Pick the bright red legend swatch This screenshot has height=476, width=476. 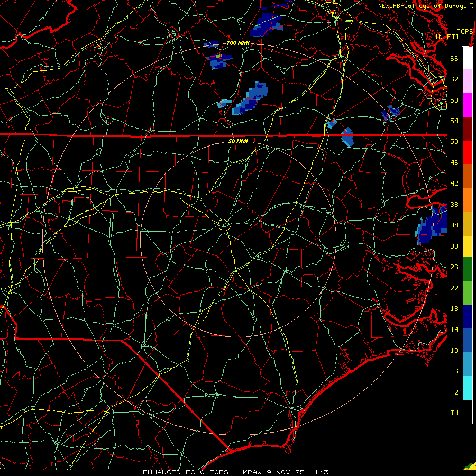point(467,152)
